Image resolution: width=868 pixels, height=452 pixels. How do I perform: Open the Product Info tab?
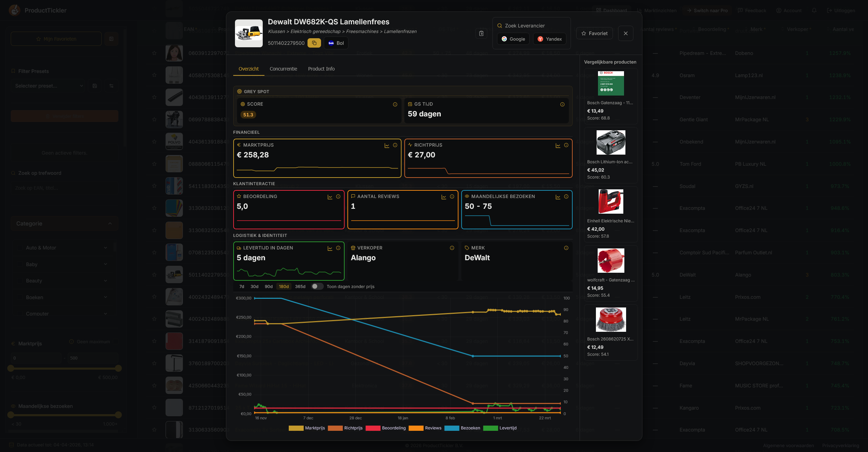coord(321,69)
